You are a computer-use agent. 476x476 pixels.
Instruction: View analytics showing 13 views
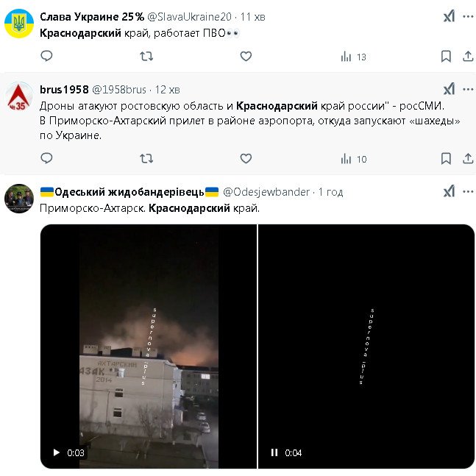point(353,57)
